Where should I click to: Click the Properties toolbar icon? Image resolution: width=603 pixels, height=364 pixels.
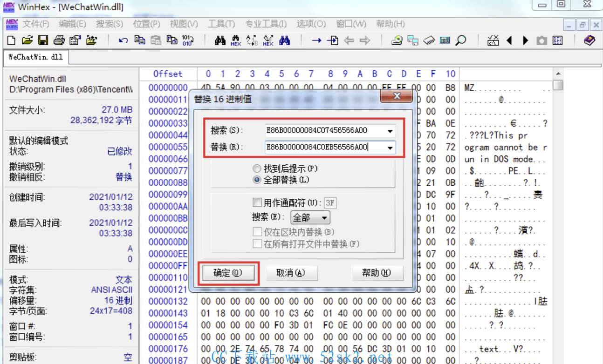coord(75,40)
